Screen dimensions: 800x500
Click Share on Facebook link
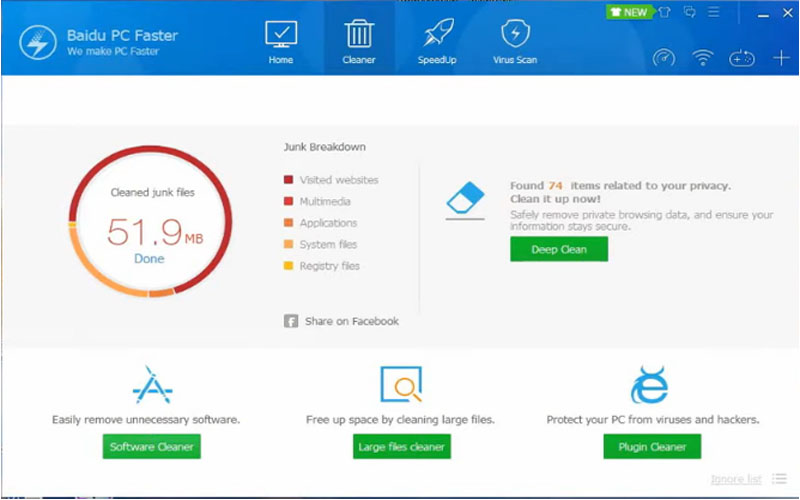coord(352,321)
